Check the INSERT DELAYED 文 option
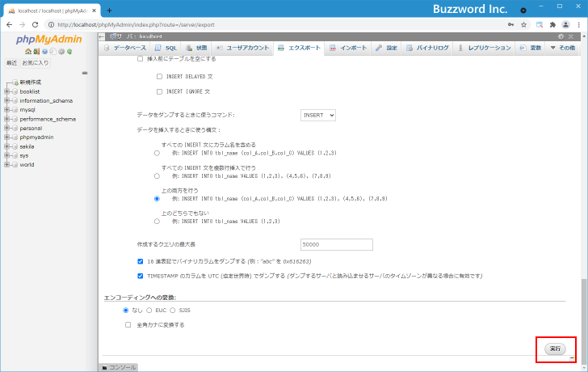Image resolution: width=588 pixels, height=372 pixels. pyautogui.click(x=159, y=77)
